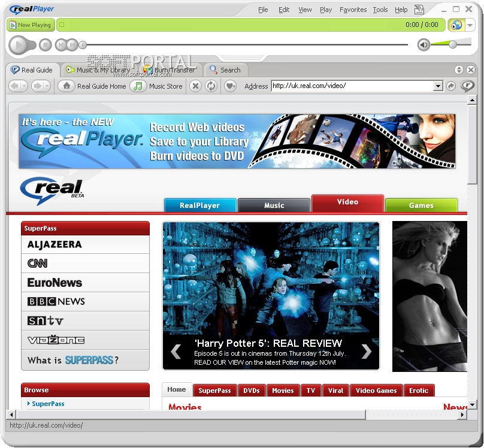Open the File menu

point(263,10)
